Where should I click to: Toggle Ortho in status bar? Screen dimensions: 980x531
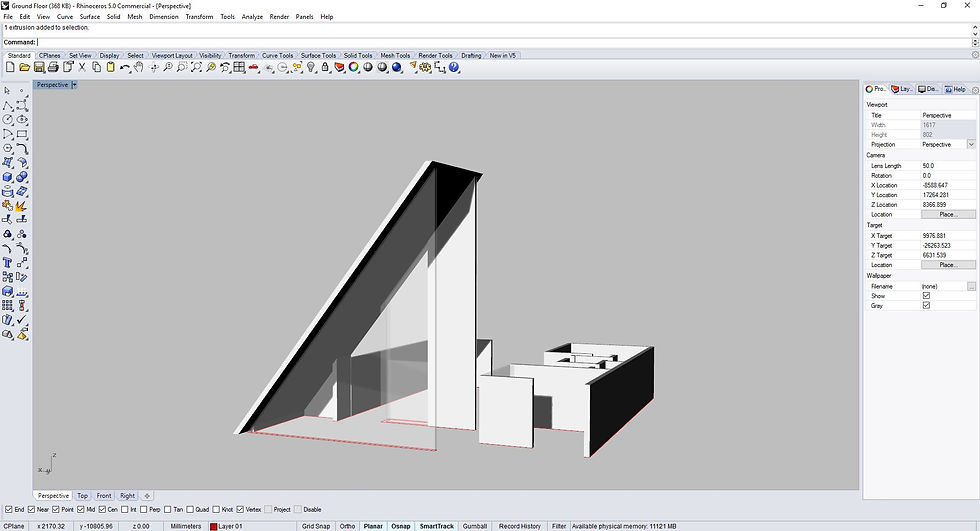[347, 526]
